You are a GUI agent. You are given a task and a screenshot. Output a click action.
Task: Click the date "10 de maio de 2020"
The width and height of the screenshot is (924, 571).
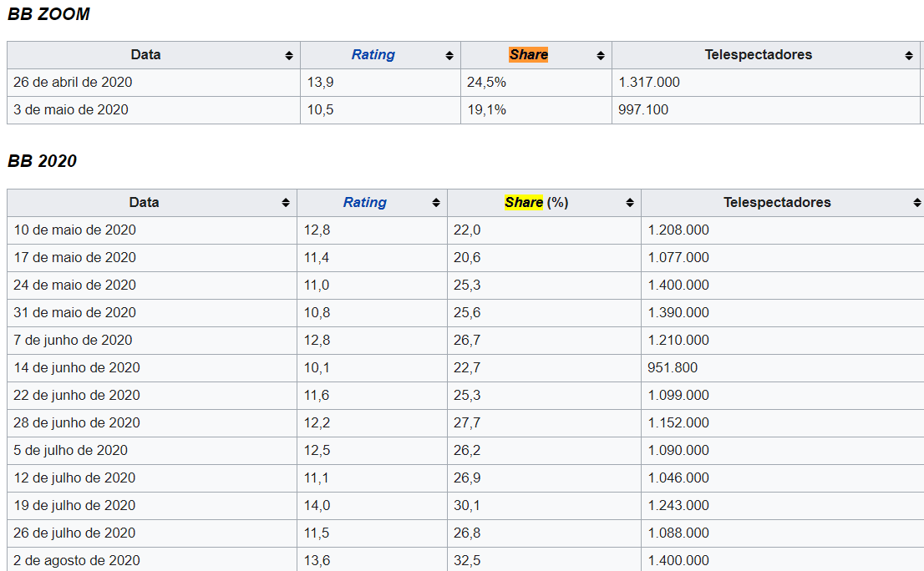tap(74, 230)
